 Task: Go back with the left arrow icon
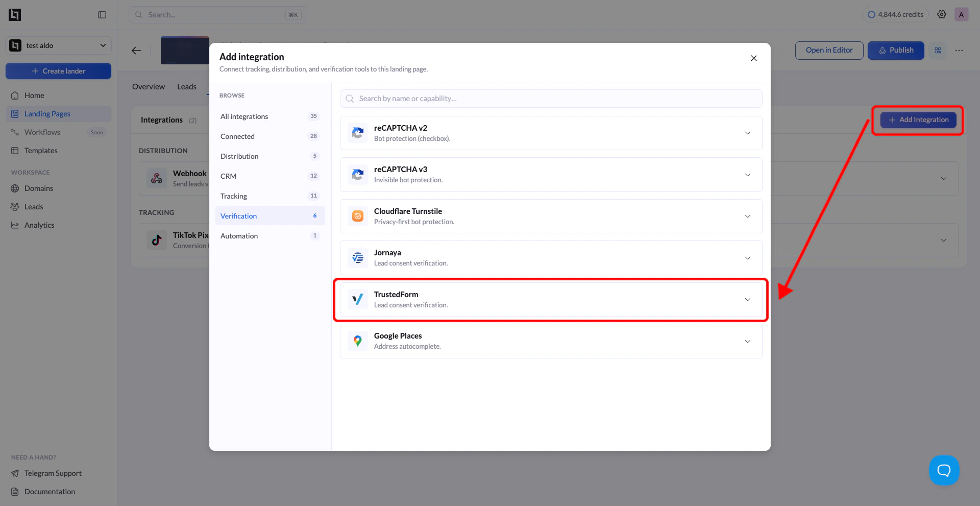pos(136,50)
